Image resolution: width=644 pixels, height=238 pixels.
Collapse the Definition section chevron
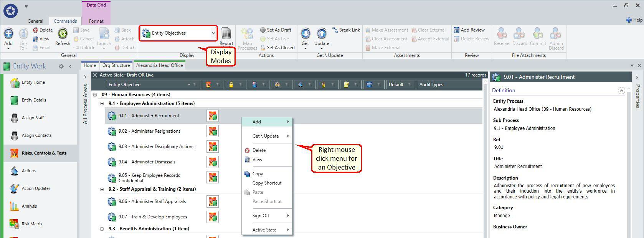pos(621,91)
